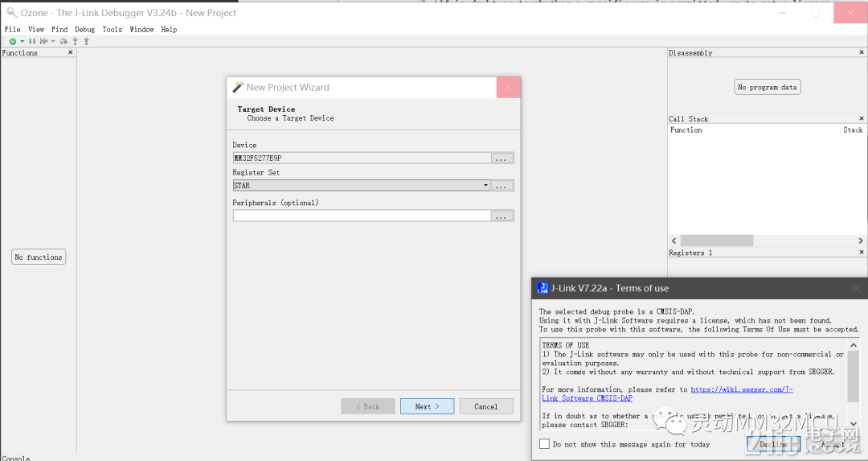Viewport: 868px width, 461px height.
Task: Click the Call Stack horizontal scrollbar
Action: [x=767, y=241]
